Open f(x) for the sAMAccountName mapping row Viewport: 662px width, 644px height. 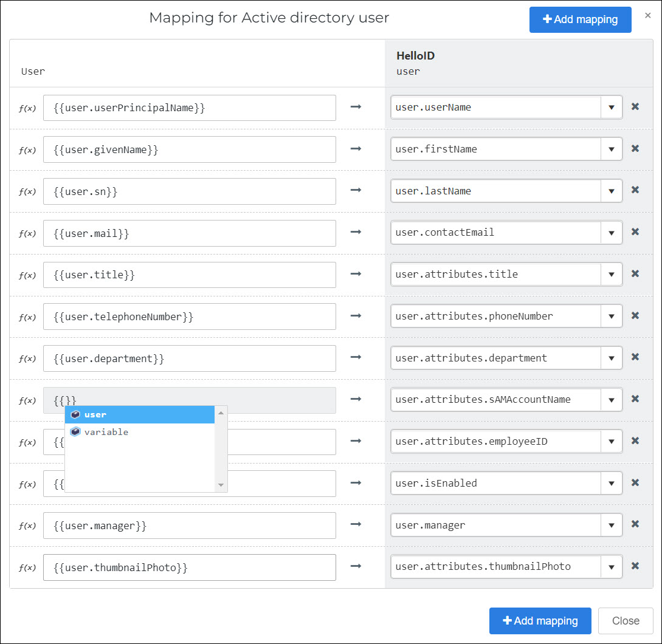pos(27,400)
